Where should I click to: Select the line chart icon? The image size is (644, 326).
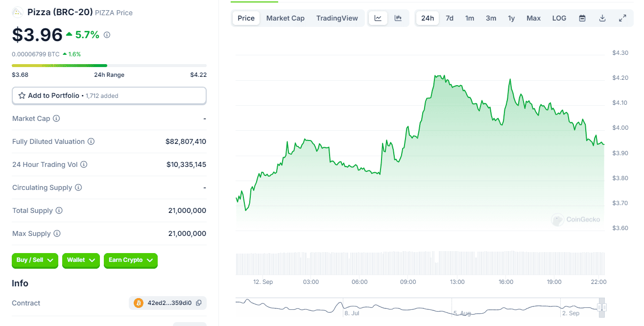(x=378, y=18)
